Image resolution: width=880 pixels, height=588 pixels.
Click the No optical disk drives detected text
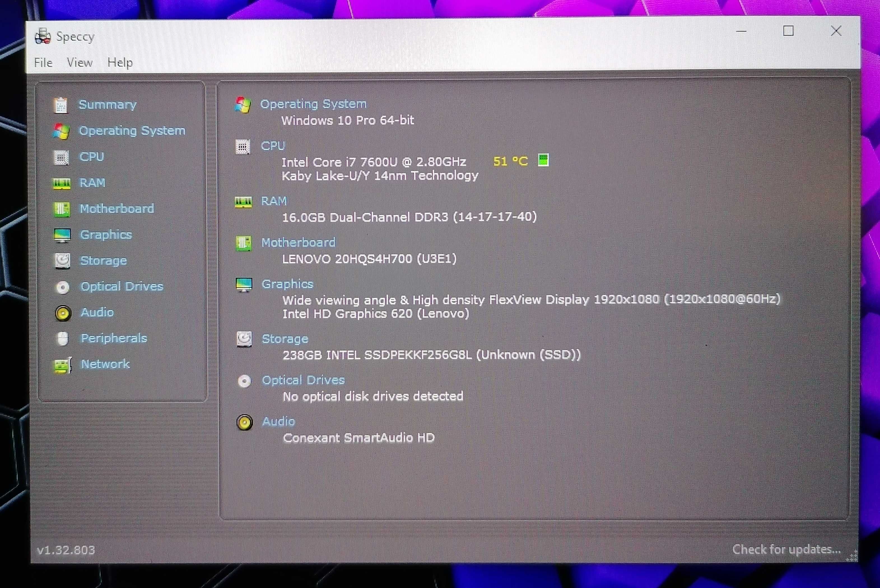click(x=373, y=396)
